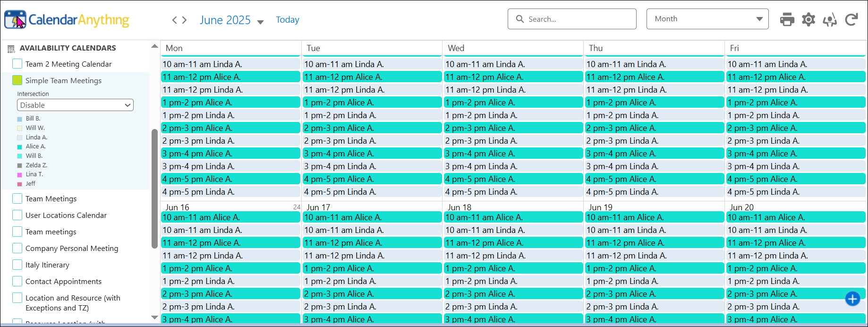This screenshot has height=327, width=868.
Task: Click the refresh icon
Action: pos(851,20)
